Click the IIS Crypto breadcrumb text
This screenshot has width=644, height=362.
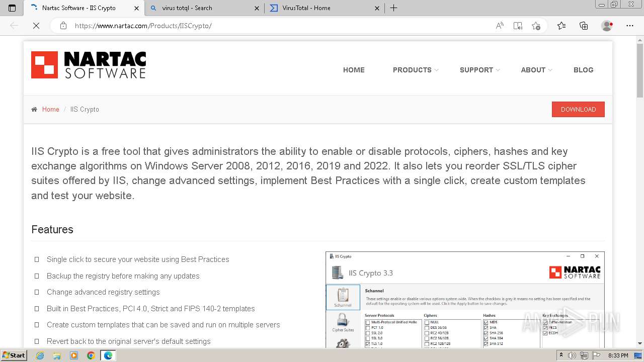point(85,109)
